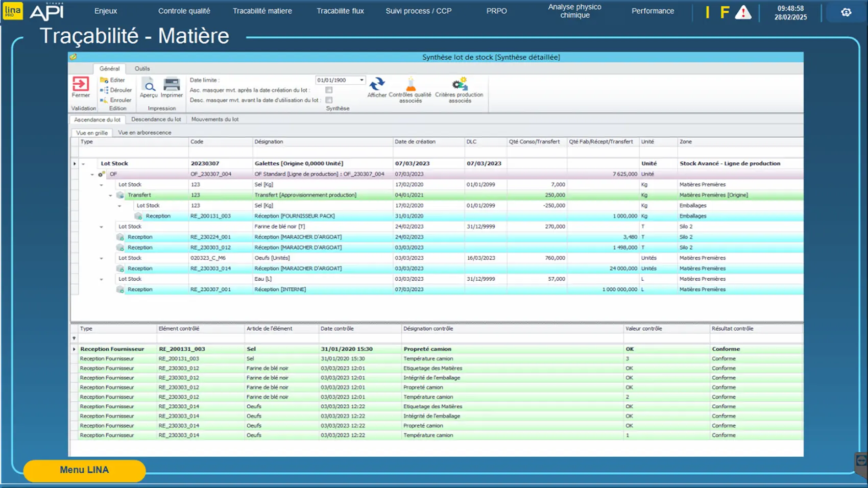This screenshot has width=868, height=488.
Task: Enable Asc. masquer mvt. checkbox
Action: pyautogui.click(x=329, y=90)
